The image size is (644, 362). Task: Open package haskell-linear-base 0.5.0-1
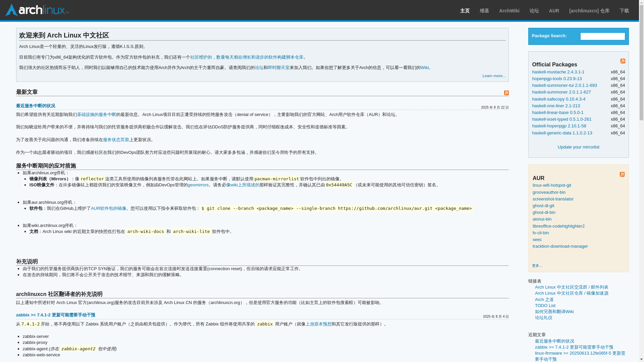point(557,113)
